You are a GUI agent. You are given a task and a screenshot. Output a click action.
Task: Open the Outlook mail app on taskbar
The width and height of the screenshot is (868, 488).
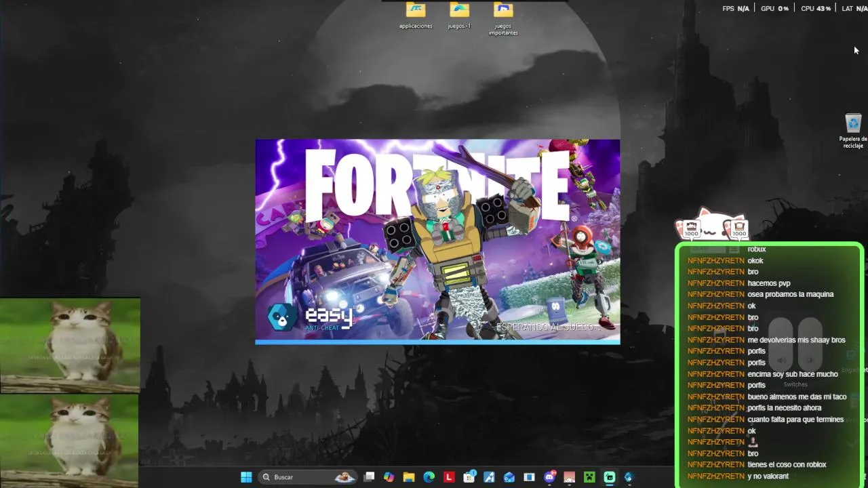tap(509, 477)
